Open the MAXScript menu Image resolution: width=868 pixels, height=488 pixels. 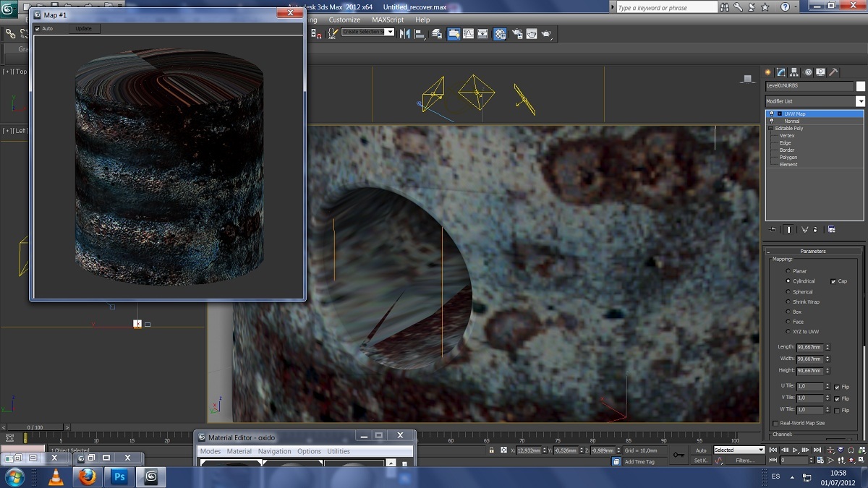(x=388, y=20)
